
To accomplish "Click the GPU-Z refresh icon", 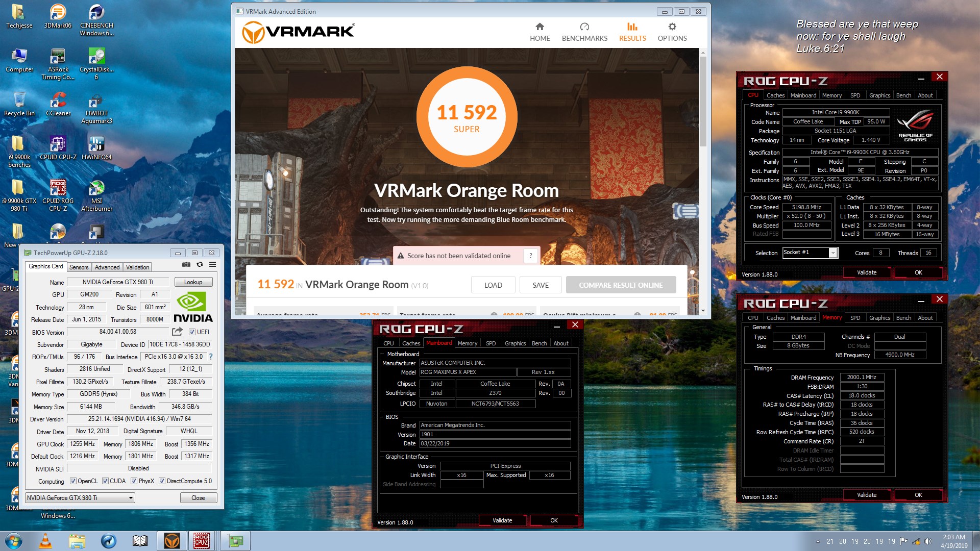I will point(200,264).
